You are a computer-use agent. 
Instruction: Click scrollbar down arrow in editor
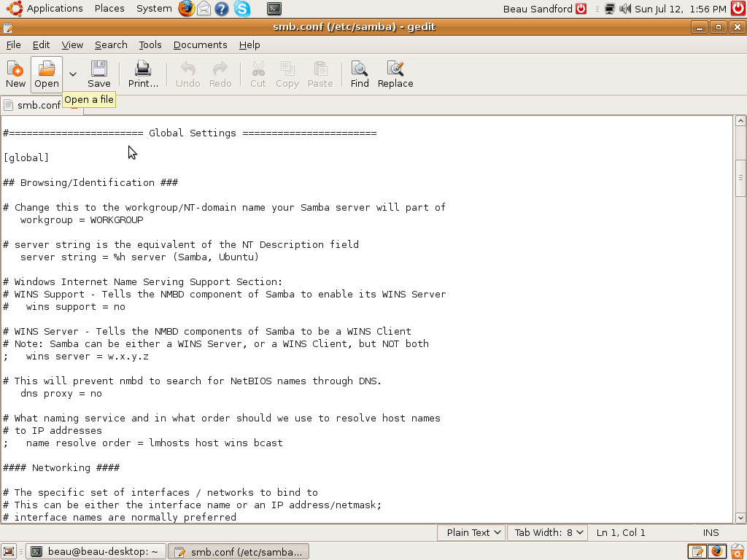(740, 517)
